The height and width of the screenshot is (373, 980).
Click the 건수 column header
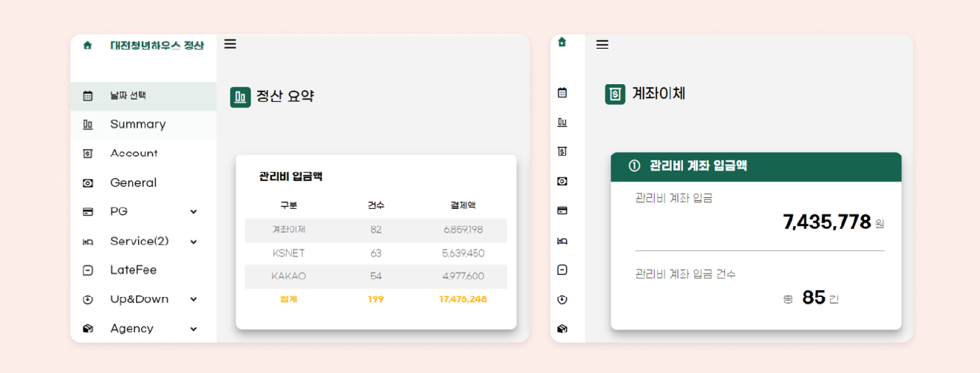(x=376, y=205)
